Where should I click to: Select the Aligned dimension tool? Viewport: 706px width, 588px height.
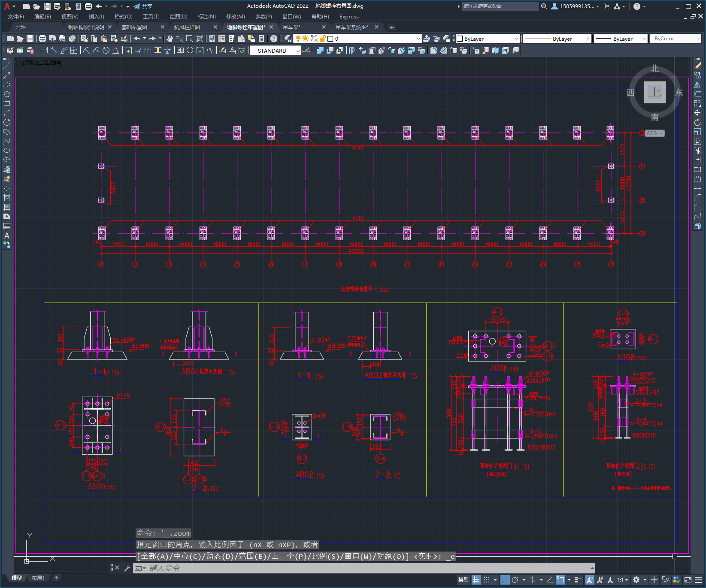point(54,50)
